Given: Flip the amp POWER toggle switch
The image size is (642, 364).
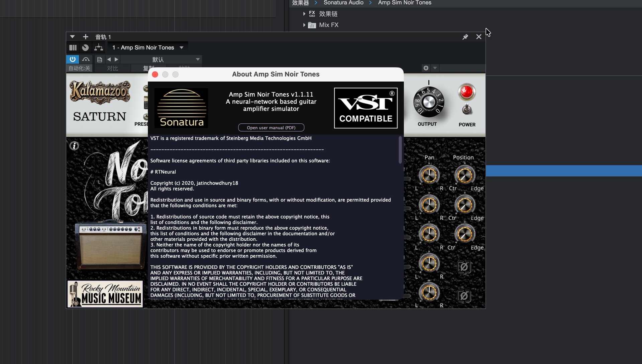Looking at the screenshot, I should pyautogui.click(x=467, y=109).
